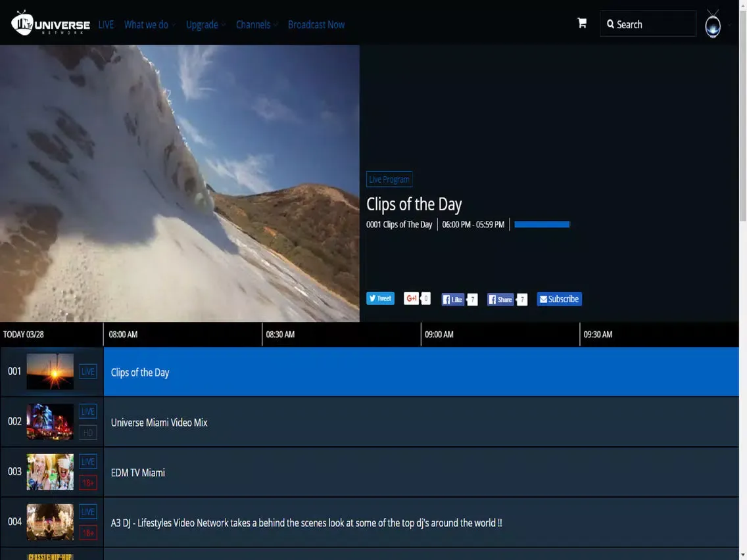Click LIVE badge on channel 003
747x560 pixels.
tap(87, 461)
